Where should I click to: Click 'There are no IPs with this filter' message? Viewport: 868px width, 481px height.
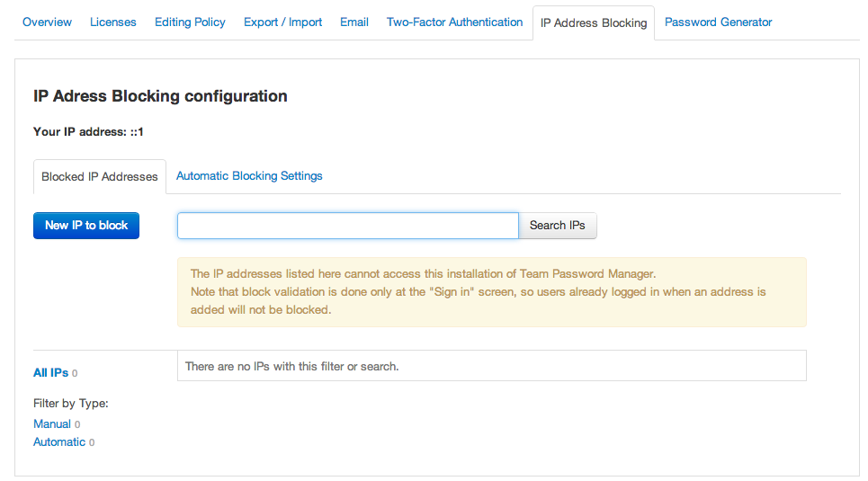coord(291,366)
